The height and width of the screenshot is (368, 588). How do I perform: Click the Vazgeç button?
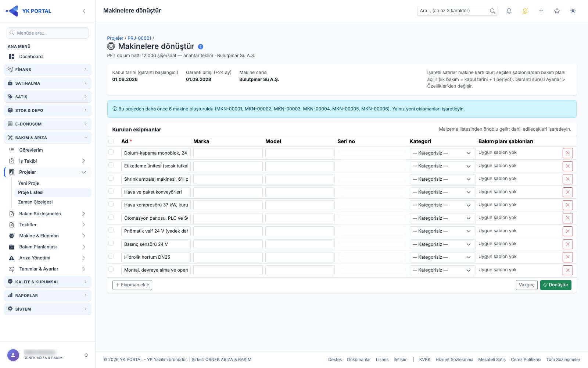click(527, 285)
